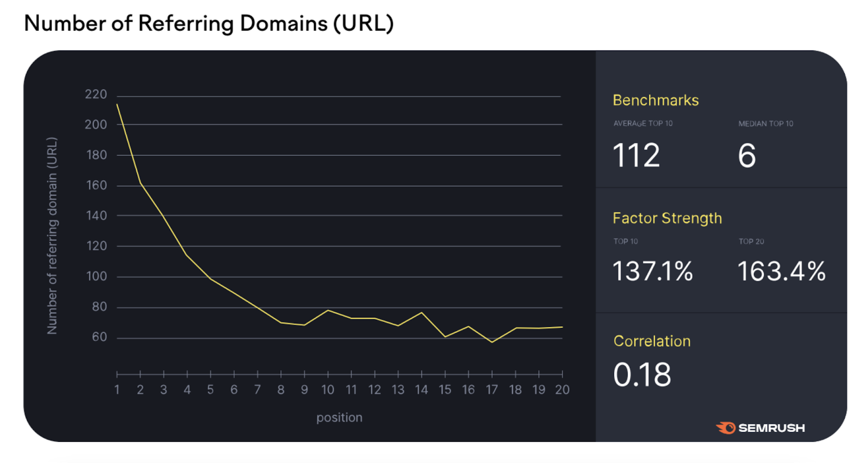Click the line's lowest point at position 17

click(x=492, y=342)
